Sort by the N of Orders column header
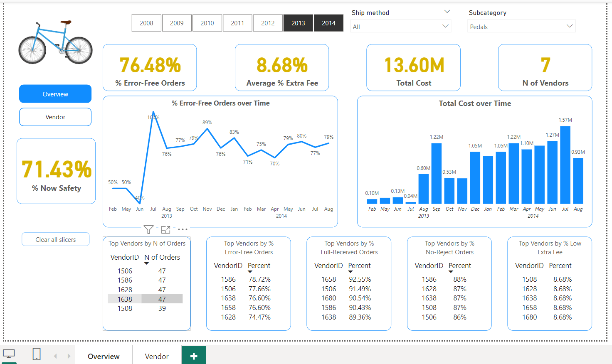Screen dimensions: 612x364 pos(162,257)
